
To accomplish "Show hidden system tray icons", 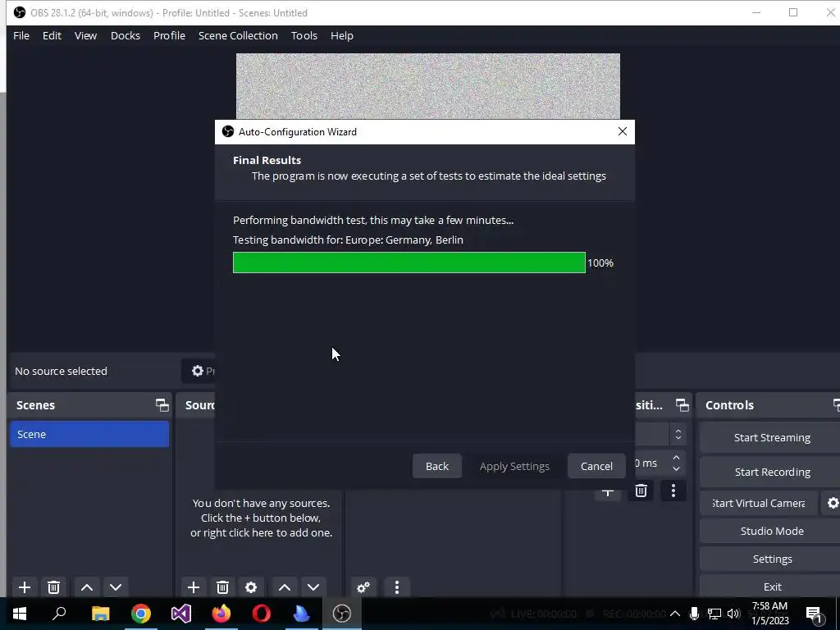I will click(x=675, y=614).
